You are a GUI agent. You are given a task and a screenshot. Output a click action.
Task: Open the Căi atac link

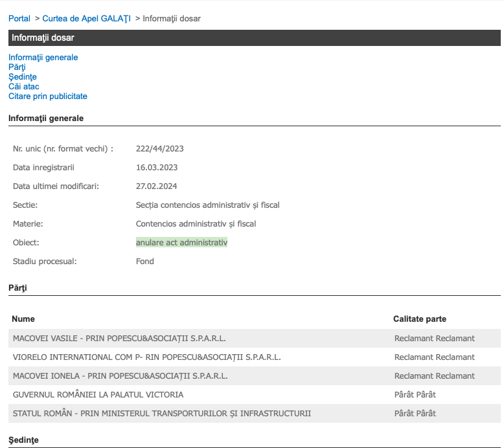tap(24, 87)
